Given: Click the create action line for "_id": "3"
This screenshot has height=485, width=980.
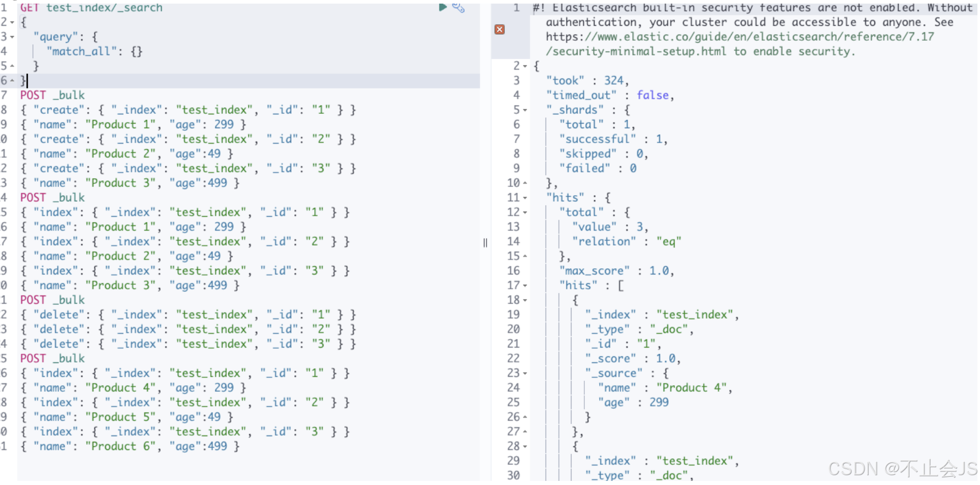Looking at the screenshot, I should click(x=188, y=168).
